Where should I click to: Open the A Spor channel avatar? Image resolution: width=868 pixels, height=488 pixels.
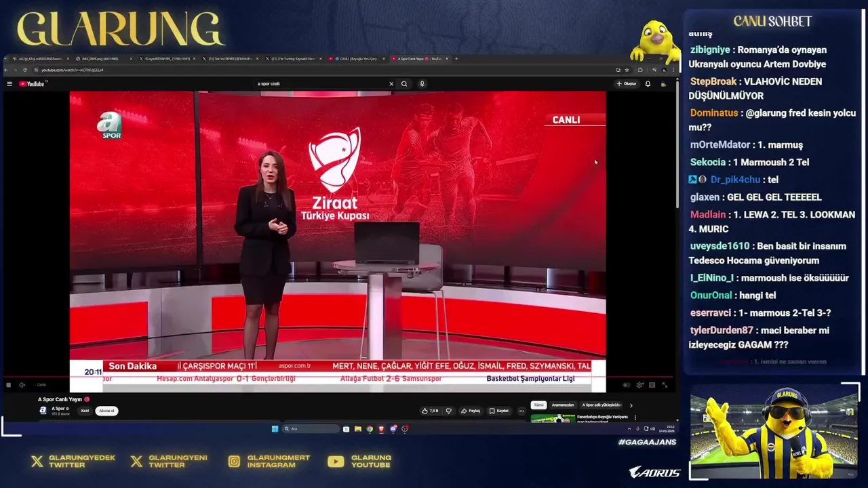pyautogui.click(x=43, y=411)
